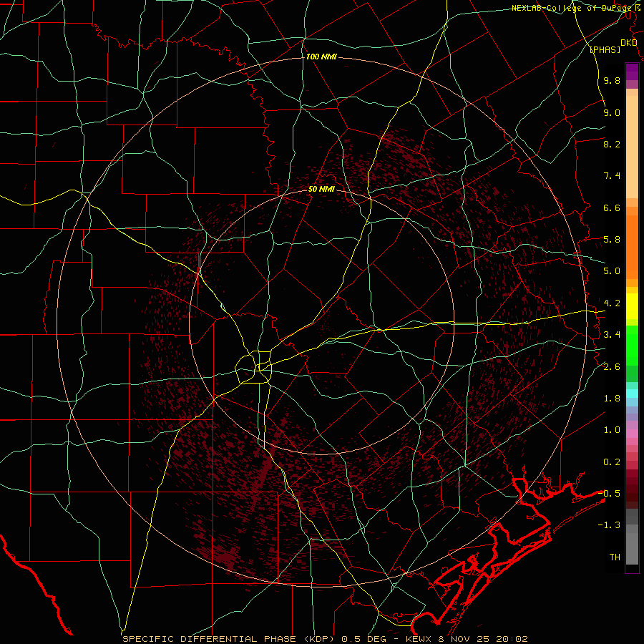644x644 pixels.
Task: Pick the yellow segment of the color bar
Action: click(632, 306)
